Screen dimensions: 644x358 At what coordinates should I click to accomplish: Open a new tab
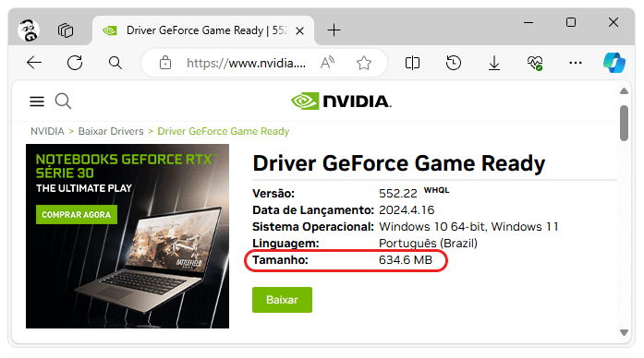[x=334, y=30]
